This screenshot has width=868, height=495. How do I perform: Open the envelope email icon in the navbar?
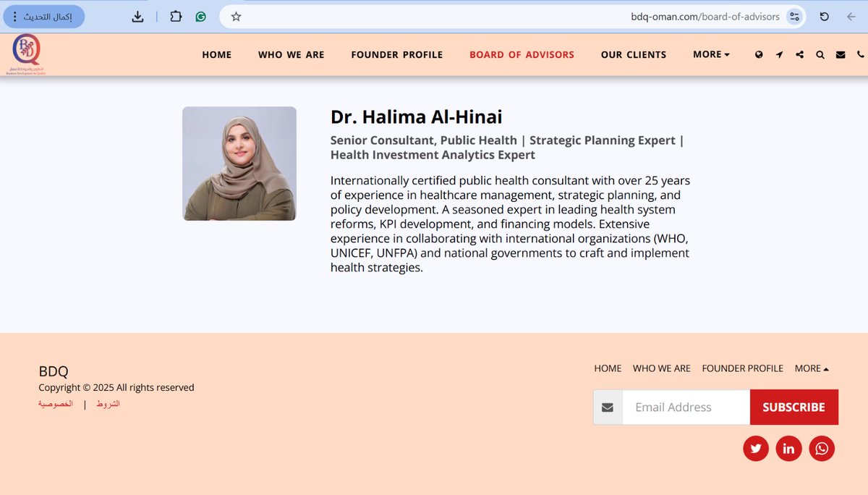[x=840, y=54]
